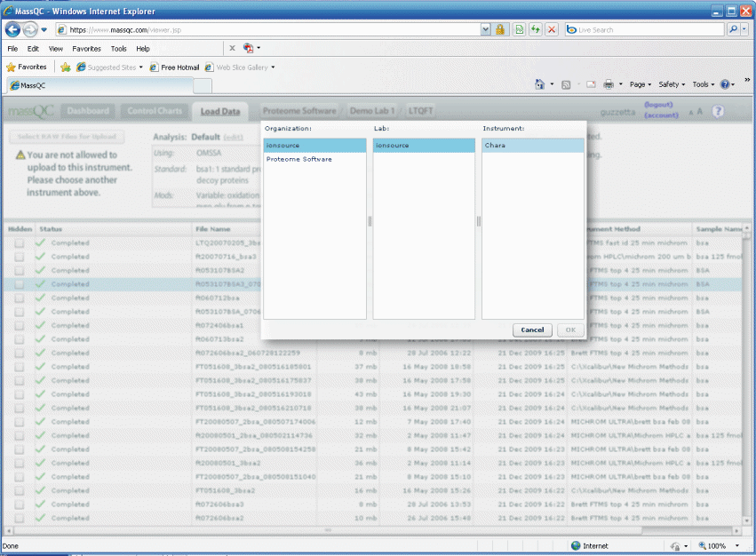Switch to the Load Data tab

point(219,112)
